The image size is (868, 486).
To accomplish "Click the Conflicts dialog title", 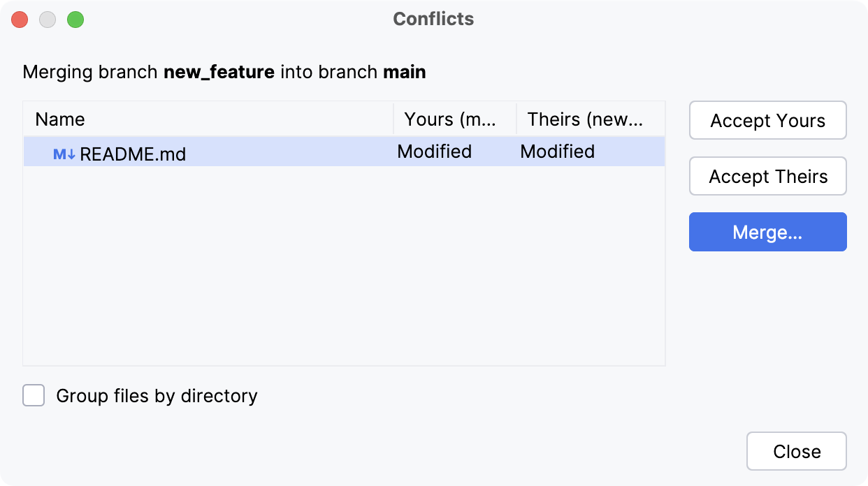I will 433,19.
